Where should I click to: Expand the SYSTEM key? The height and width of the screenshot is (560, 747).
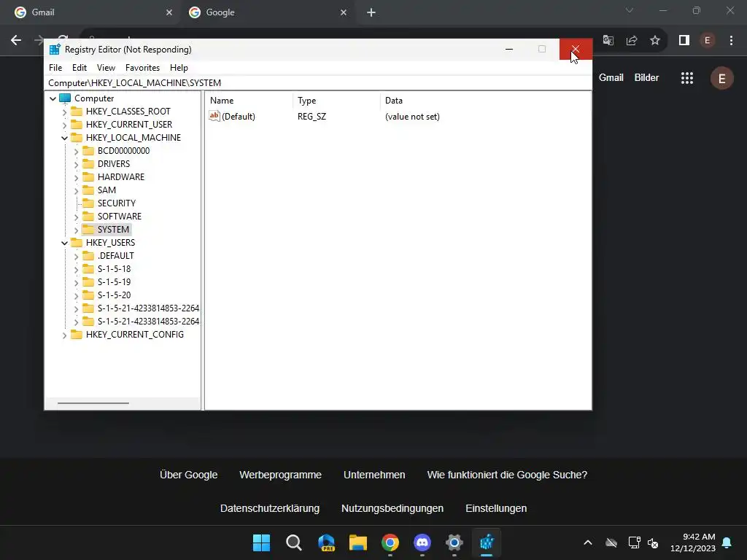[76, 230]
